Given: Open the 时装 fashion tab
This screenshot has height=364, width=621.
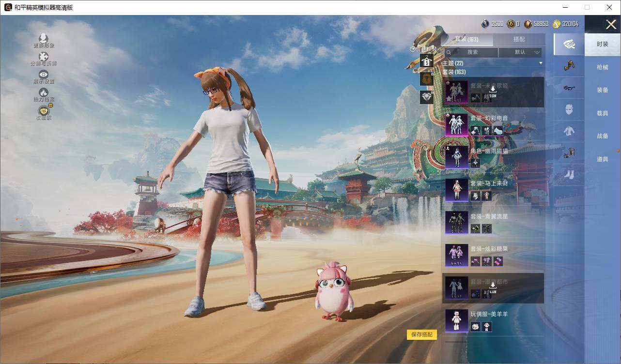Looking at the screenshot, I should click(x=603, y=44).
